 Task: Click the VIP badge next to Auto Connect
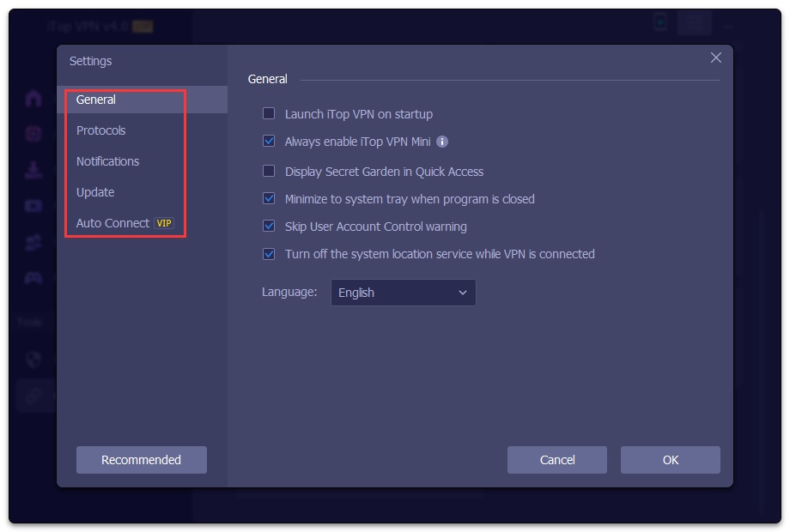pyautogui.click(x=164, y=223)
